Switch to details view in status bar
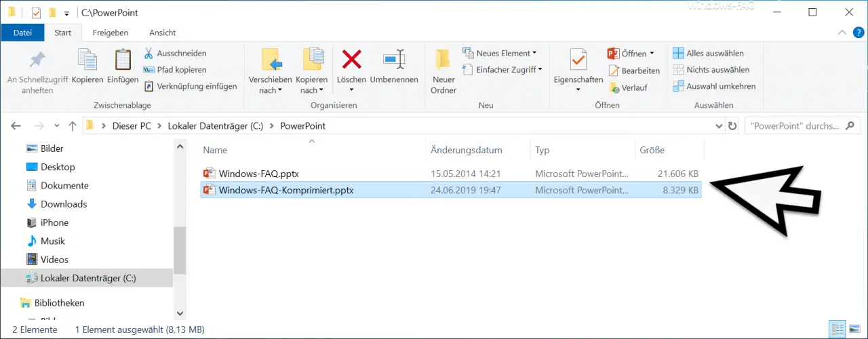Viewport: 868px width, 339px height. (x=837, y=330)
